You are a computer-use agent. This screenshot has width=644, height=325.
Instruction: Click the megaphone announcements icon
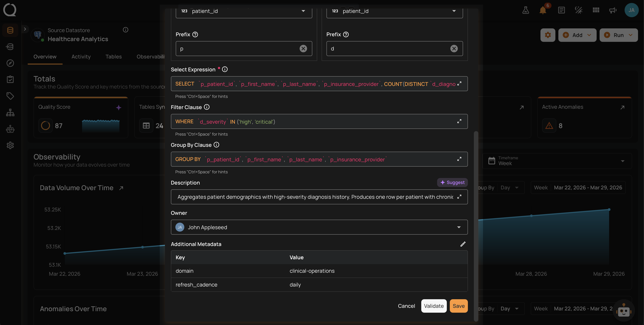pos(613,10)
